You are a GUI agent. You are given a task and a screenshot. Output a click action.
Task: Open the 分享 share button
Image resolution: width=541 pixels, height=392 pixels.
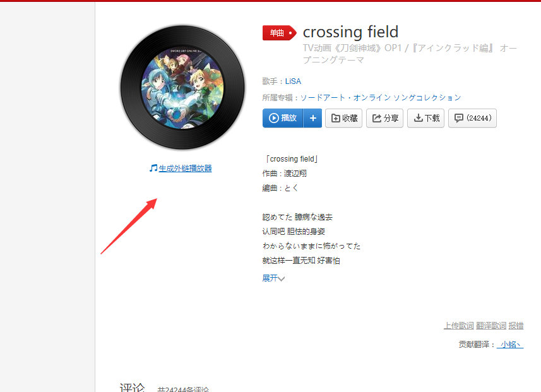coord(384,118)
